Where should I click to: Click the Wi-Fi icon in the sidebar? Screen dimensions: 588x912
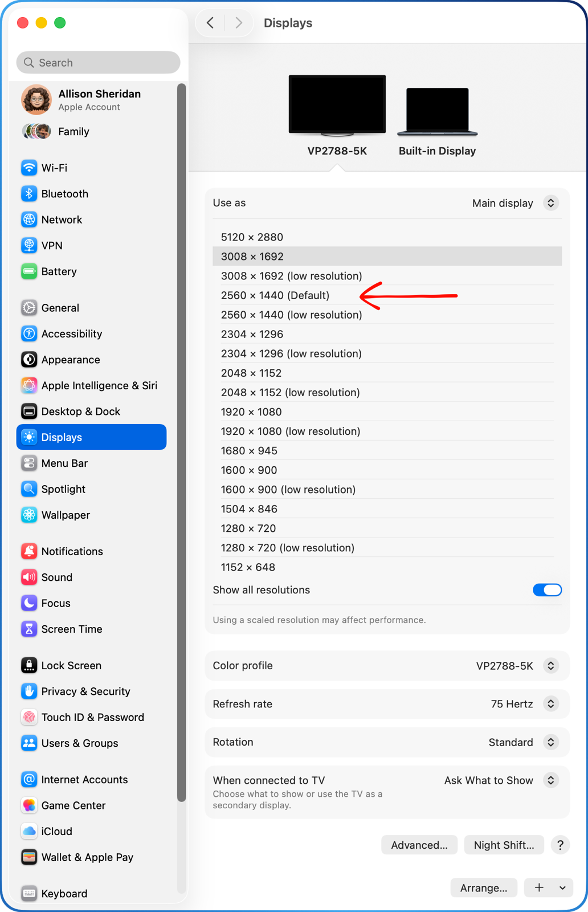click(29, 168)
